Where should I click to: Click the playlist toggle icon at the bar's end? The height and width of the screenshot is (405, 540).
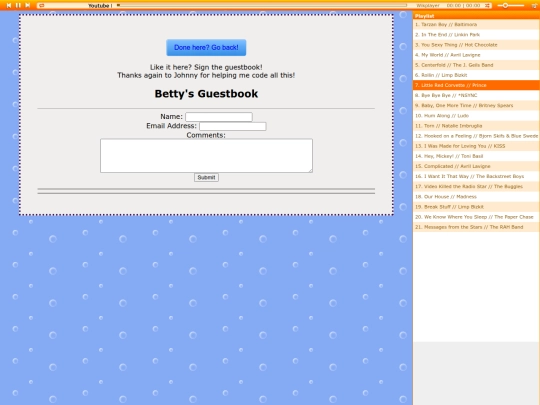(x=534, y=6)
